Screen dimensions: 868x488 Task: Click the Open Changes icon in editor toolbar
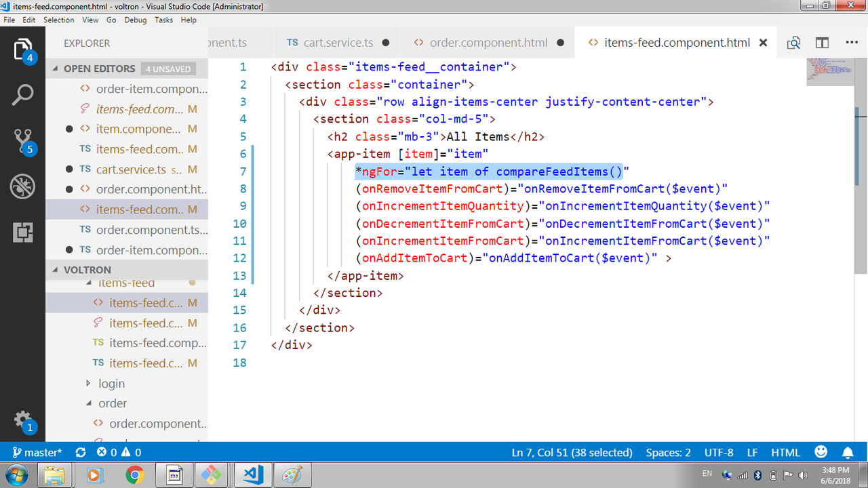point(793,43)
